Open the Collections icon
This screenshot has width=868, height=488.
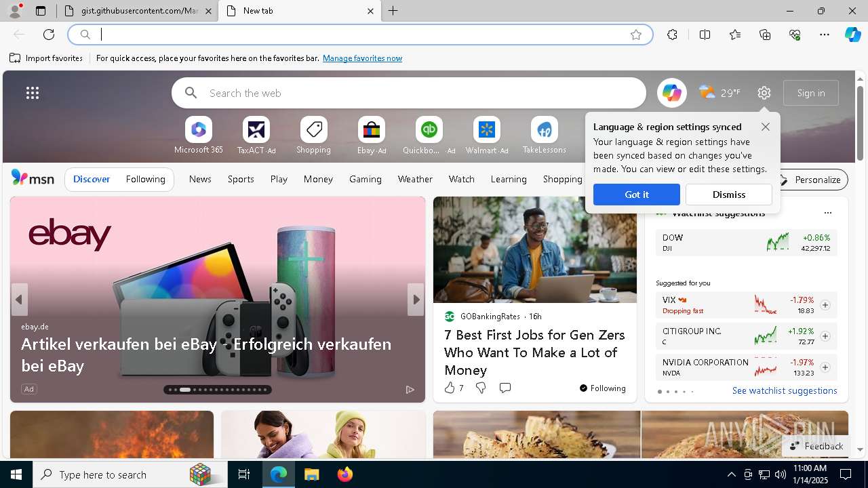[x=765, y=35]
